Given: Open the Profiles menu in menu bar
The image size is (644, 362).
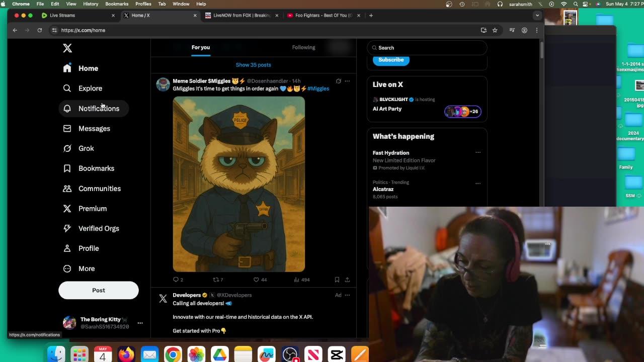Looking at the screenshot, I should pos(143,4).
